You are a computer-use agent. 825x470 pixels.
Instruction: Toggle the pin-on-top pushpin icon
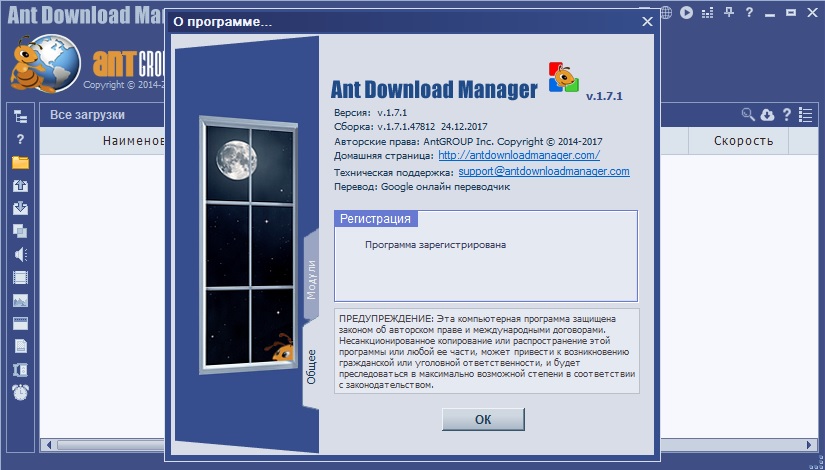click(x=729, y=12)
